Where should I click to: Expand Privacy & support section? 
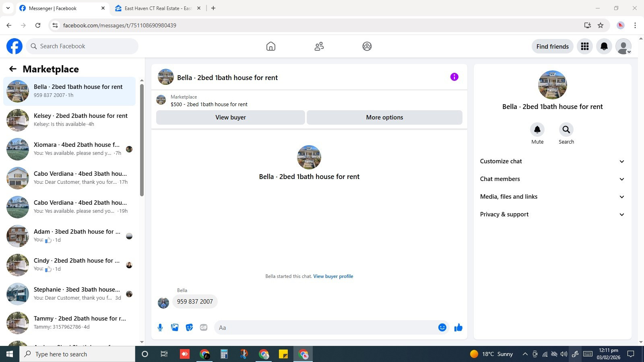pyautogui.click(x=552, y=214)
